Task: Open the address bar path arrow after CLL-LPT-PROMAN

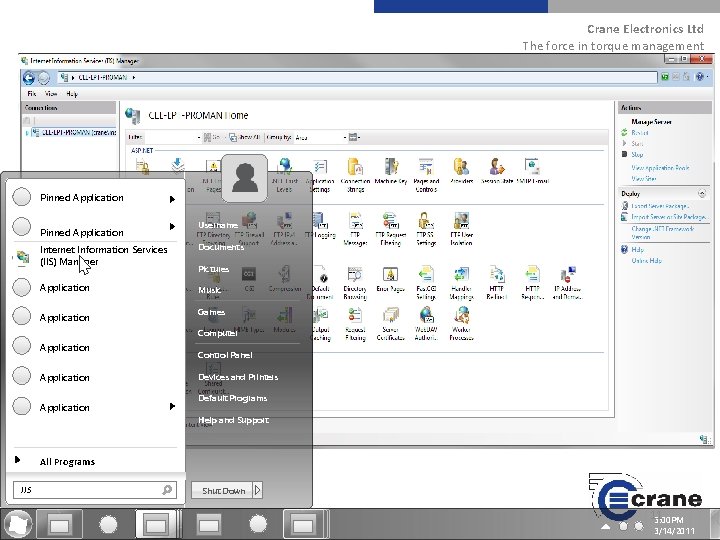Action: pyautogui.click(x=134, y=77)
